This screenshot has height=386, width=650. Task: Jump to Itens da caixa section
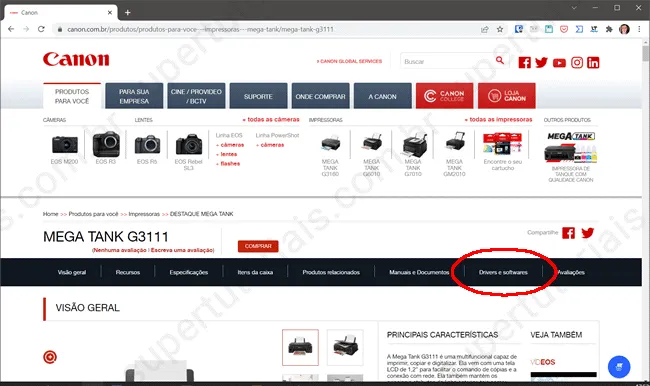255,272
